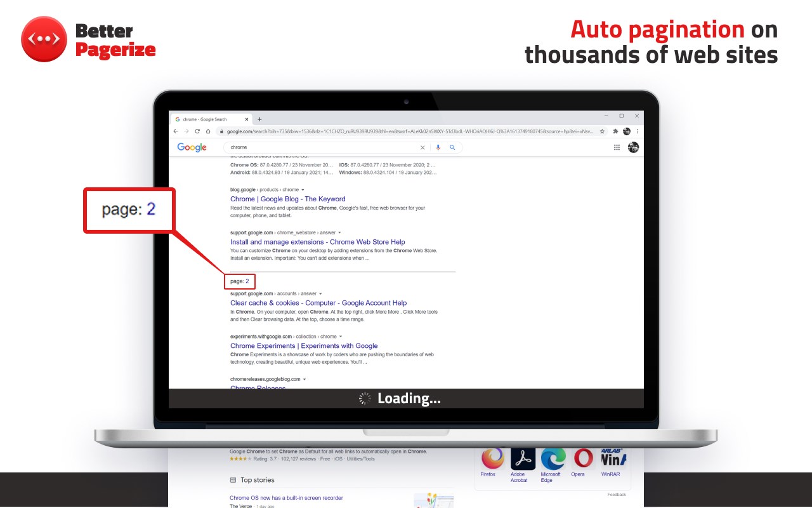Image resolution: width=812 pixels, height=508 pixels.
Task: Open Google account avatar on page
Action: [x=633, y=147]
